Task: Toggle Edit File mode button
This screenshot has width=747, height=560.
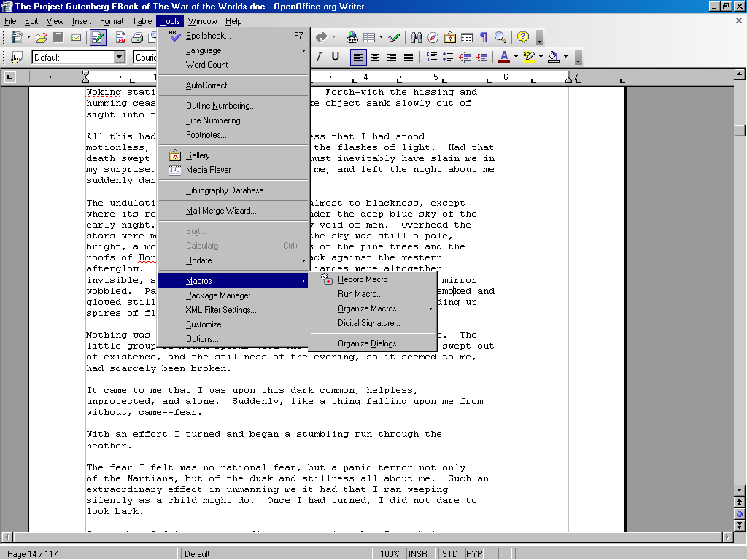Action: point(98,37)
